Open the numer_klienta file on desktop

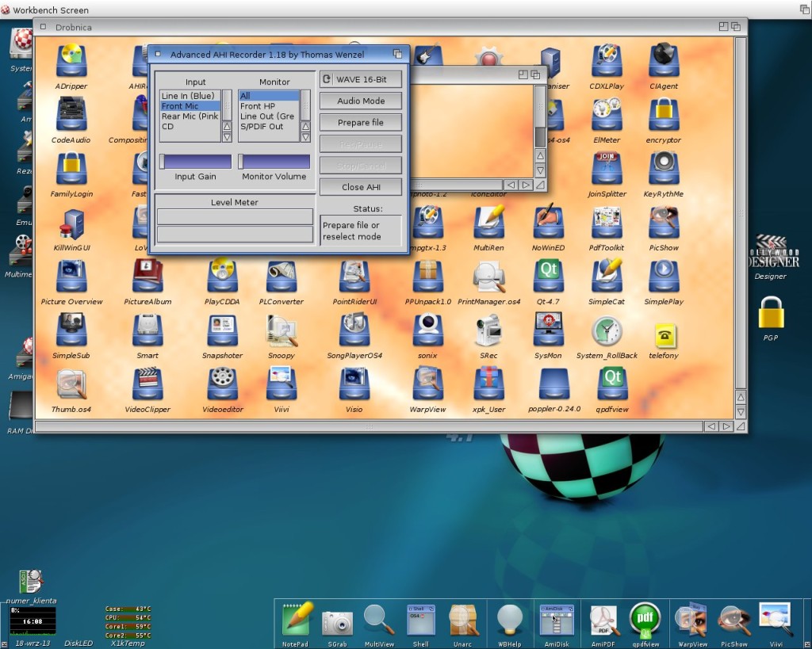click(31, 582)
